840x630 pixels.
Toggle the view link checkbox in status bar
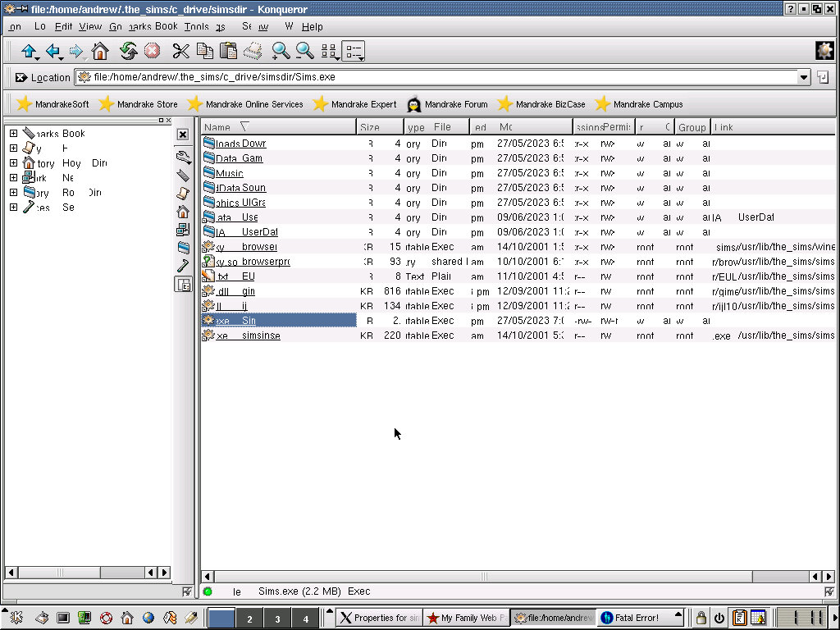click(829, 591)
